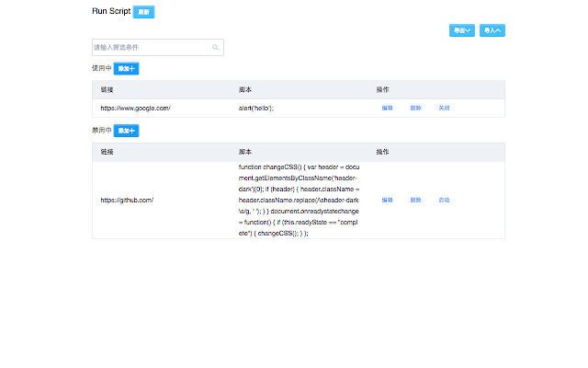Click 关闭 to disable the google.com script
Image resolution: width=588 pixels, height=368 pixels.
(444, 109)
